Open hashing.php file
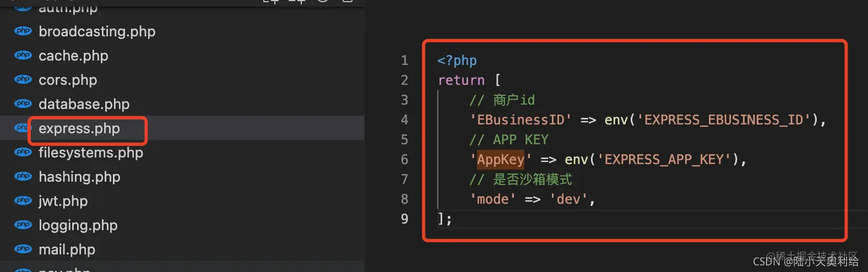This screenshot has height=272, width=868. [x=79, y=177]
